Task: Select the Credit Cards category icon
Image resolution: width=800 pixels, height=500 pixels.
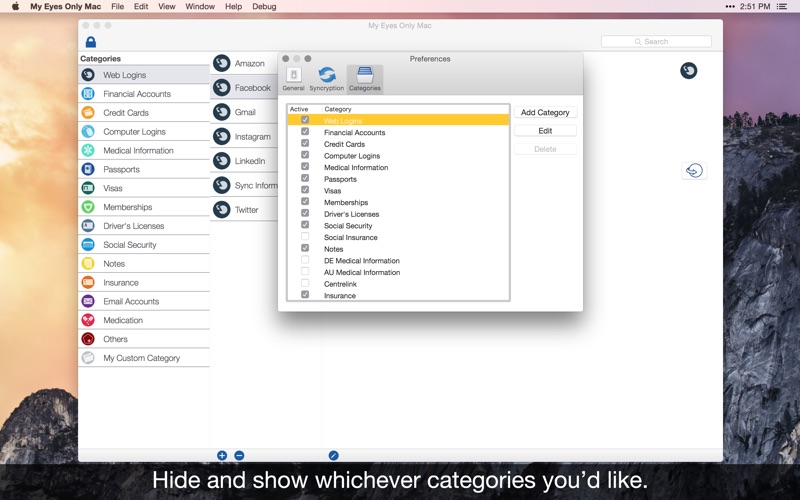Action: [x=88, y=113]
